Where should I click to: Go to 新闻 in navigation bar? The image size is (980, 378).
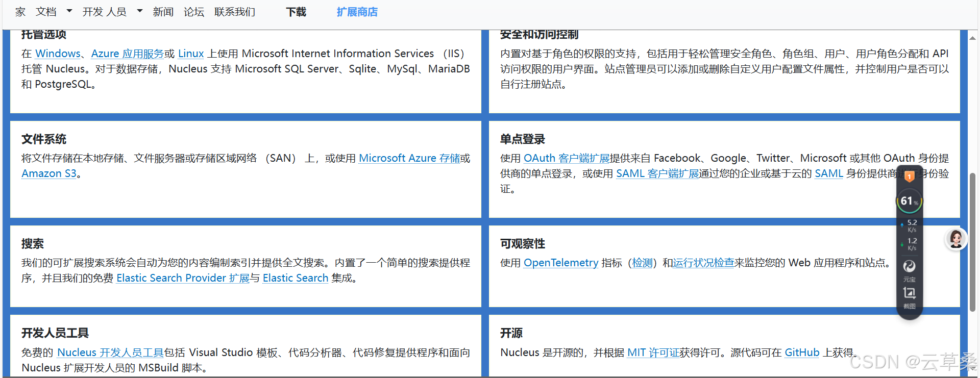(163, 12)
